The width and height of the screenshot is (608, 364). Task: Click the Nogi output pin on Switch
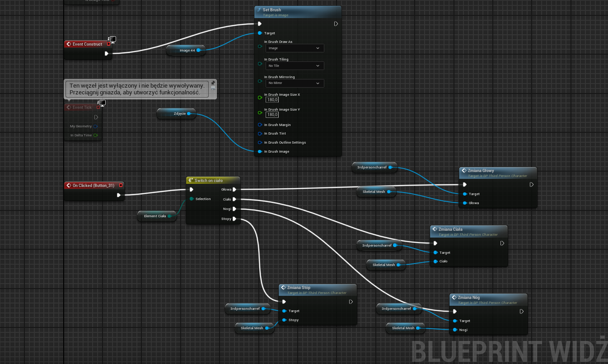pyautogui.click(x=234, y=209)
